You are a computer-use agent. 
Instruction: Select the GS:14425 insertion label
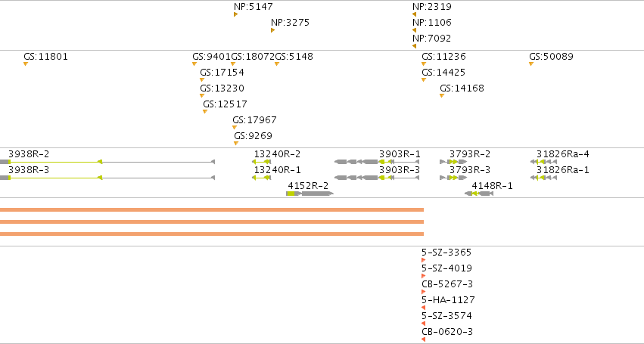pos(443,73)
